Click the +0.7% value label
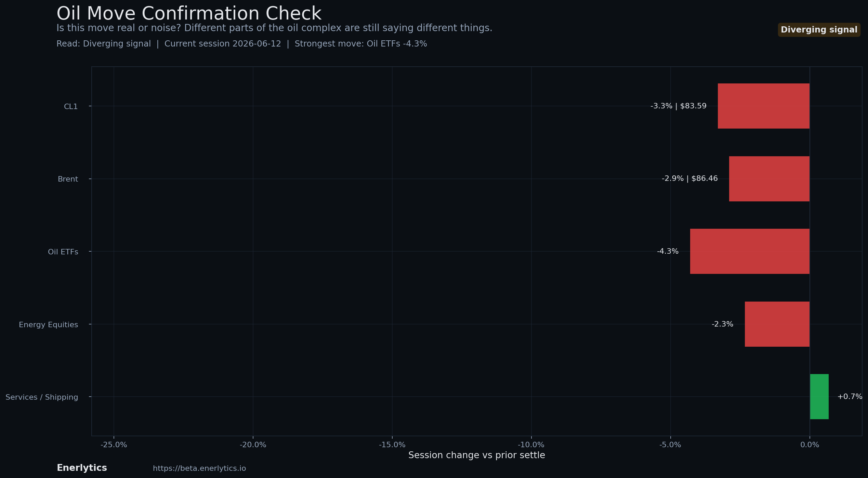This screenshot has height=478, width=868. (850, 397)
